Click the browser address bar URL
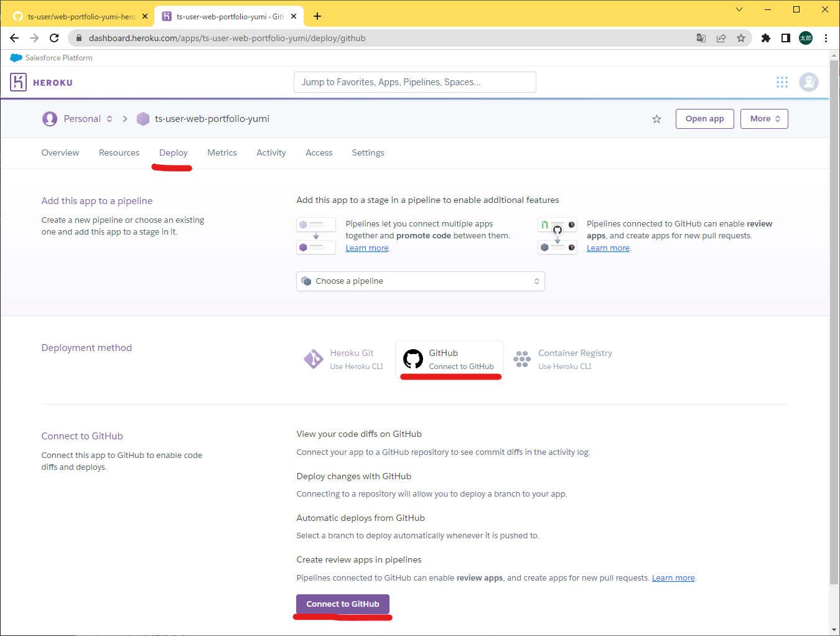840x636 pixels. click(x=227, y=38)
